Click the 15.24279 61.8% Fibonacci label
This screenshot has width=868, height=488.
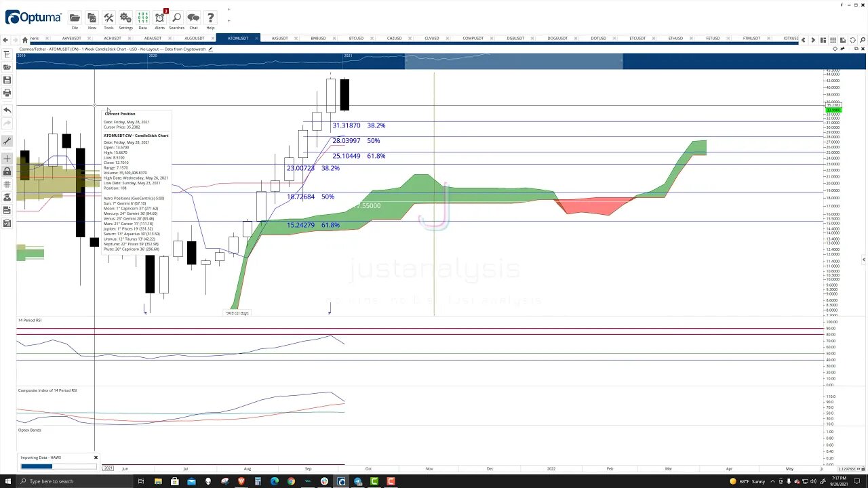[313, 225]
